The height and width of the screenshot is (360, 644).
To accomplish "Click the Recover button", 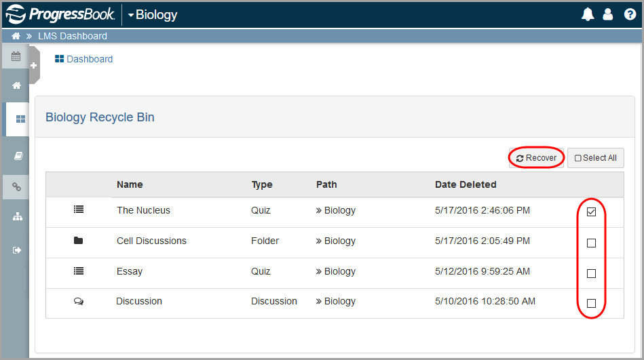I will (x=536, y=158).
